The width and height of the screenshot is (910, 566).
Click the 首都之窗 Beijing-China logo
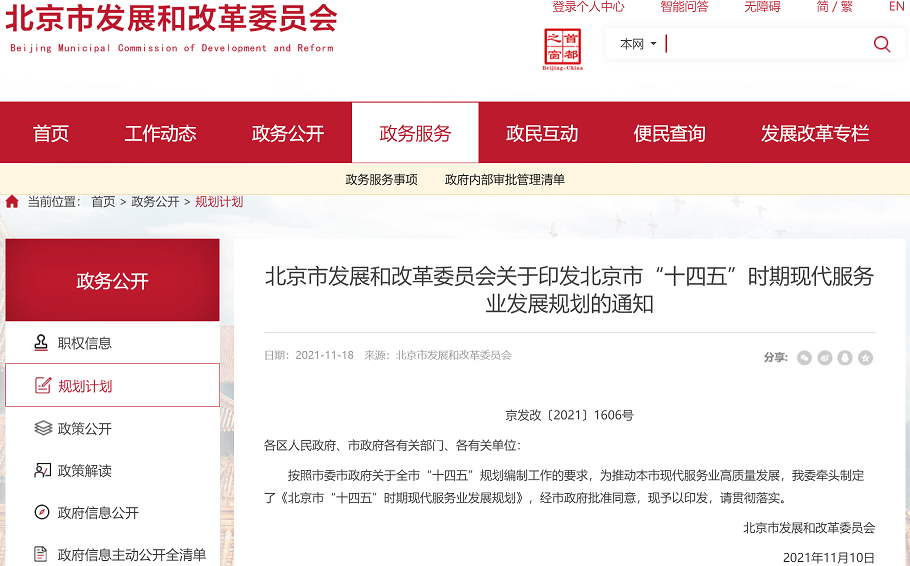click(562, 49)
